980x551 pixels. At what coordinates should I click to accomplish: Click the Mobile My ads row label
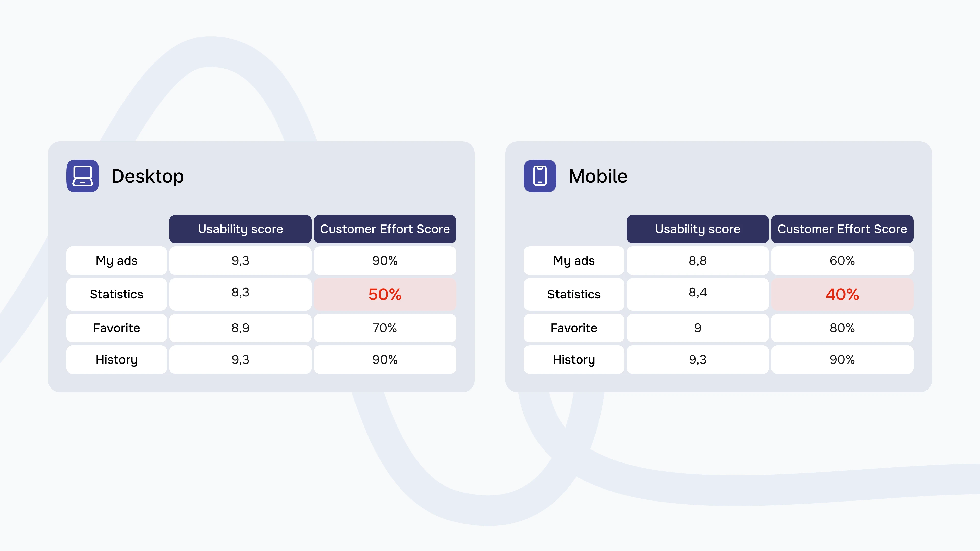(x=574, y=261)
